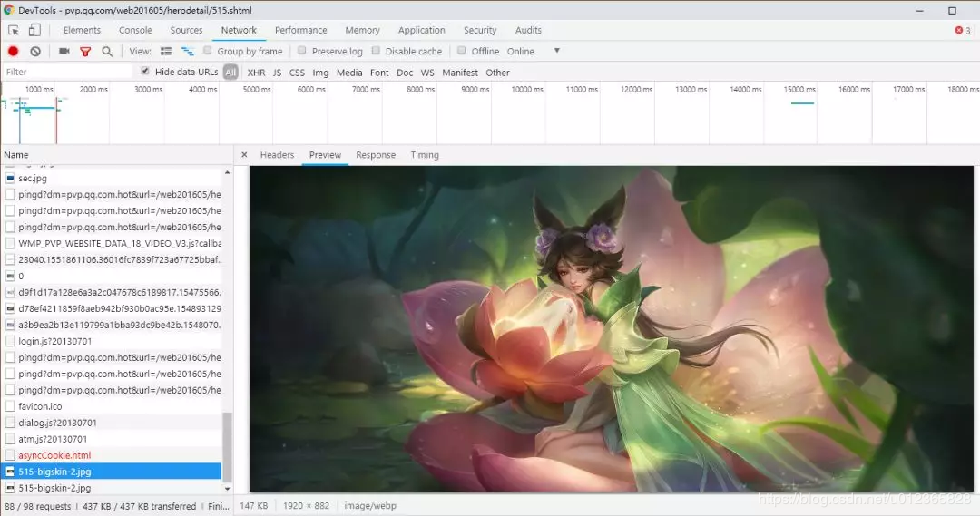Filter requests by XHR
Viewport: 980px width, 516px height.
[256, 73]
